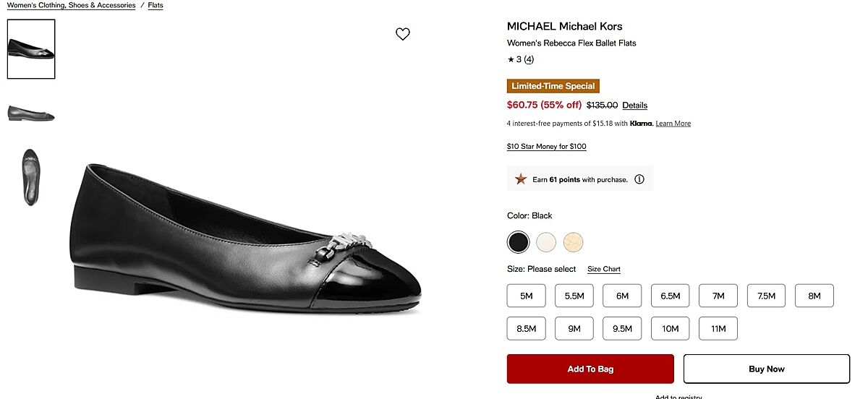Screen dimensions: 868x399
Task: Choose size 7.5M option
Action: 766,296
